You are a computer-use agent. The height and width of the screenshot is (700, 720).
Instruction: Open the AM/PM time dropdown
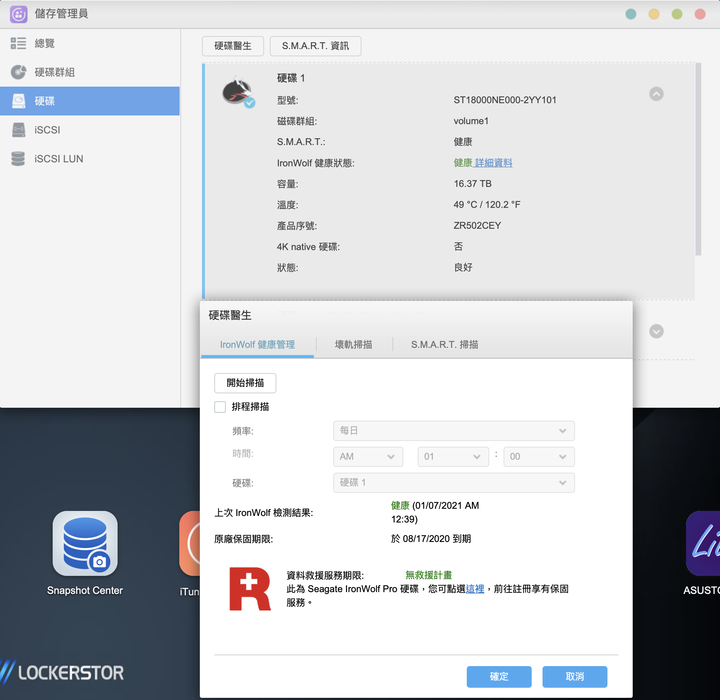point(368,457)
